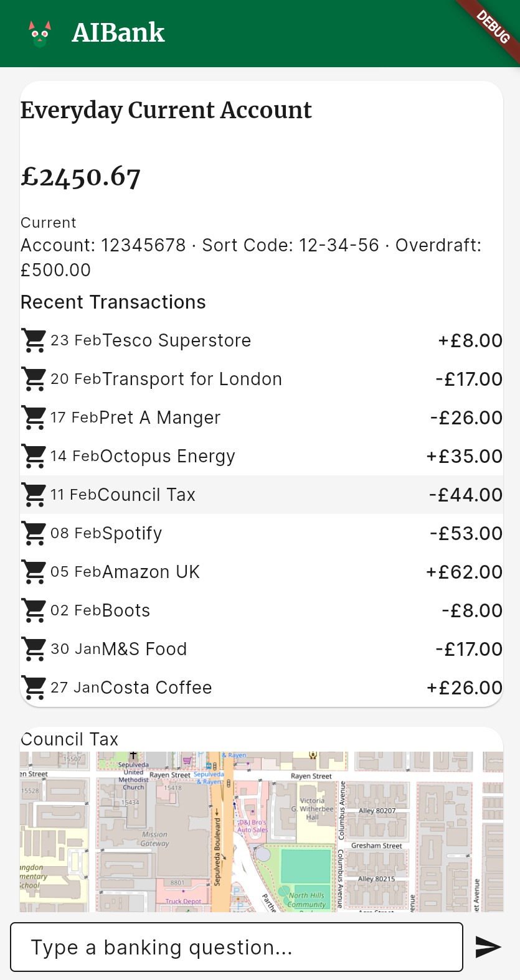Click the banking question input field
Viewport: 520px width, 980px height.
(x=237, y=947)
